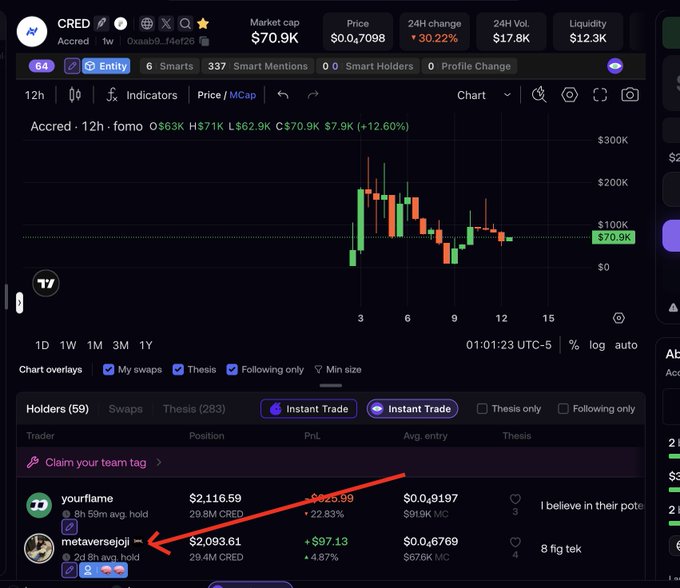
Task: Copy the contract address 0xaab9...f4ef26
Action: click(204, 41)
